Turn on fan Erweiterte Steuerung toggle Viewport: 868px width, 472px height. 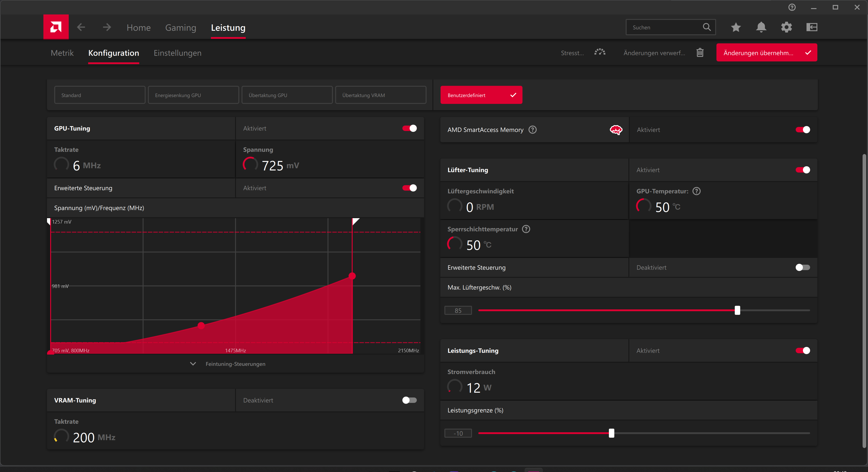(802, 267)
